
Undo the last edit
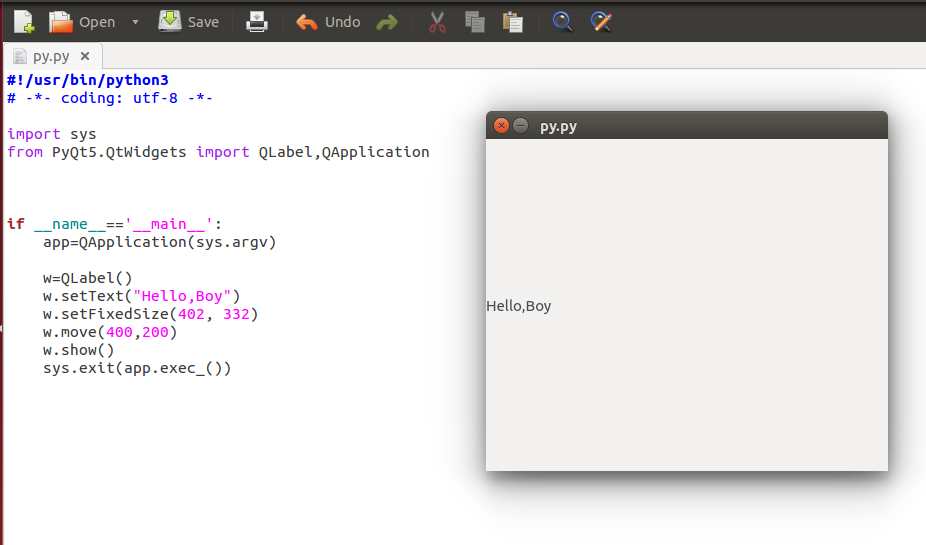click(x=328, y=22)
